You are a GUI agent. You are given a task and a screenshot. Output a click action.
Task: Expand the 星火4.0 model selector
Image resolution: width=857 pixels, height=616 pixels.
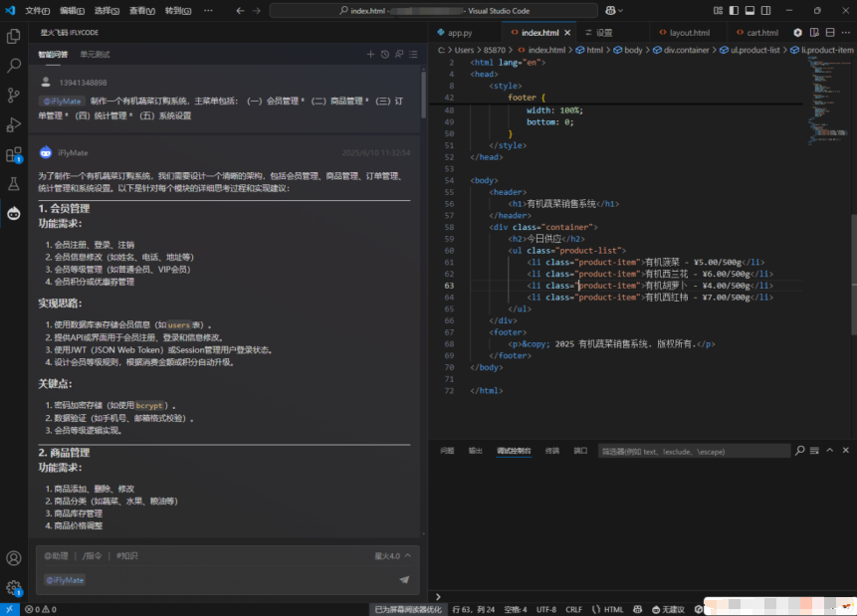coord(392,556)
